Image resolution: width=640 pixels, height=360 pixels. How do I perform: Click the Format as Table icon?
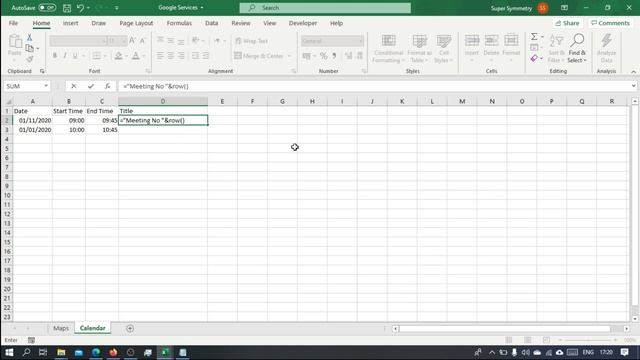click(419, 41)
